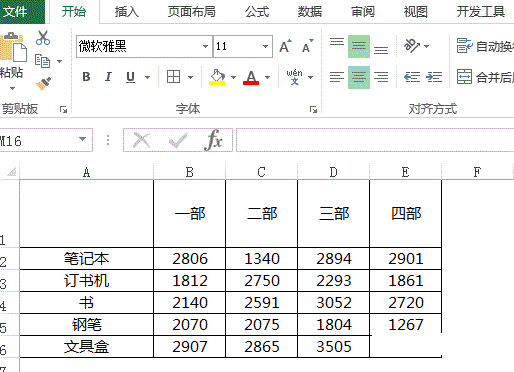Open 剪贴板 clipboard pane launcher
Image resolution: width=514 pixels, height=372 pixels.
coord(63,109)
